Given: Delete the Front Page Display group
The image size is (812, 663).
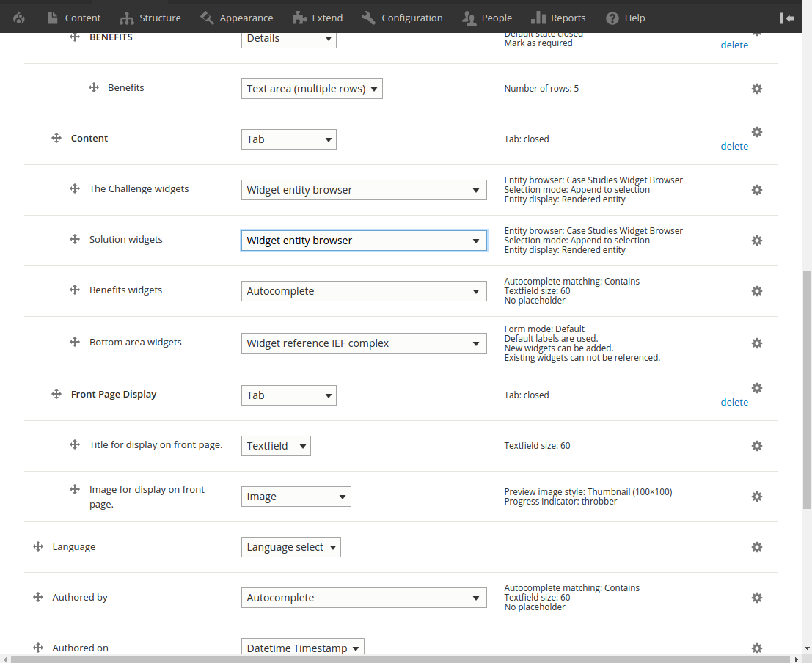Looking at the screenshot, I should tap(734, 403).
